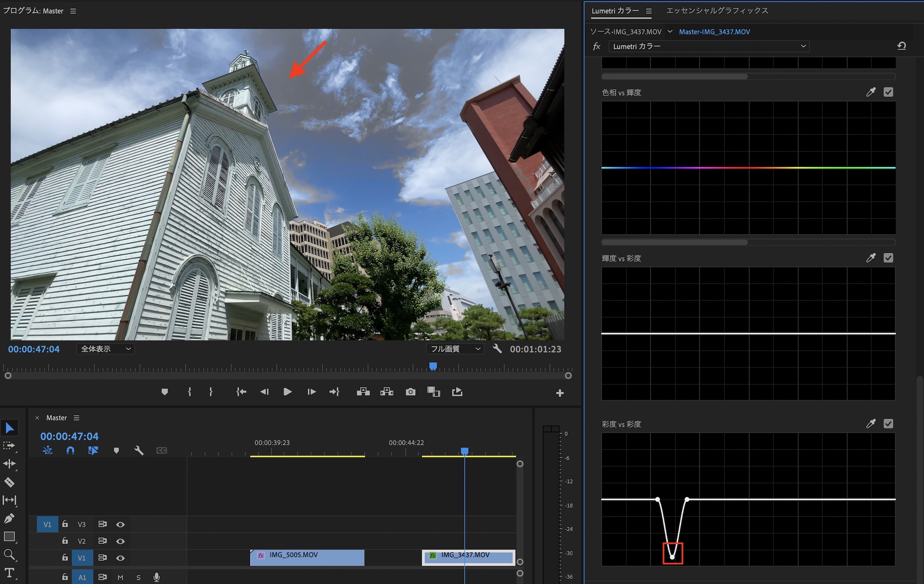Open the Lumetri カラー panel menu

point(649,11)
